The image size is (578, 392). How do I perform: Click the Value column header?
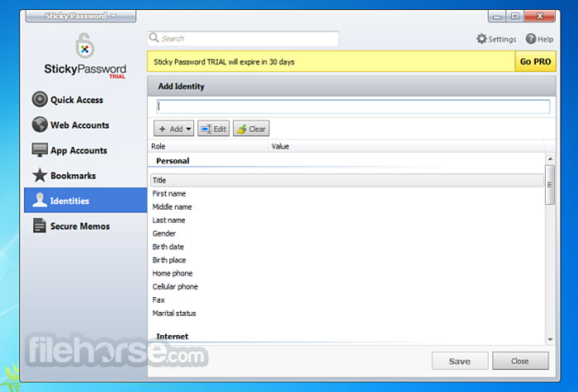(406, 146)
